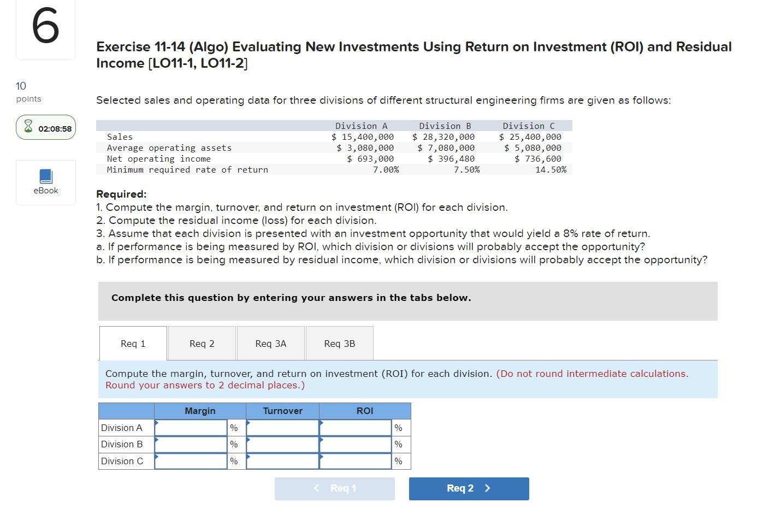Screen dimensions: 775x532
Task: Click the Req 2 navigation button
Action: click(468, 488)
